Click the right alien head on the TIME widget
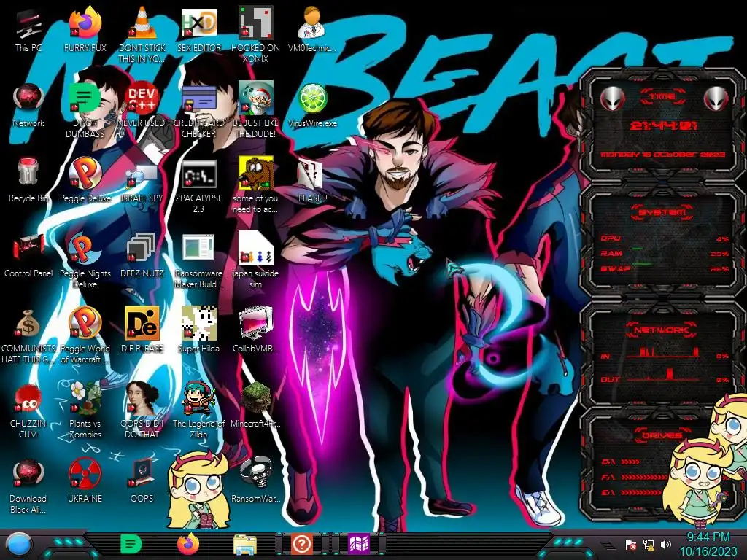The height and width of the screenshot is (560, 747). [x=716, y=98]
